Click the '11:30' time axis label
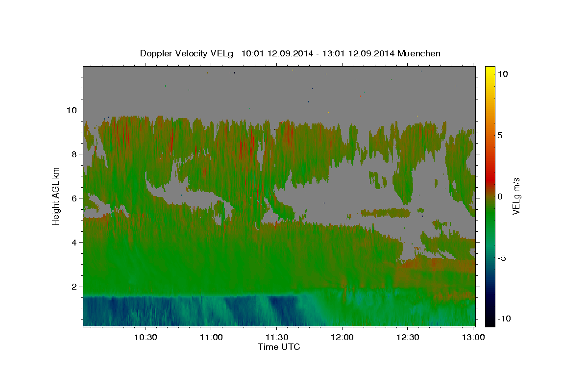Viewport: 588px width, 392px height. click(276, 338)
